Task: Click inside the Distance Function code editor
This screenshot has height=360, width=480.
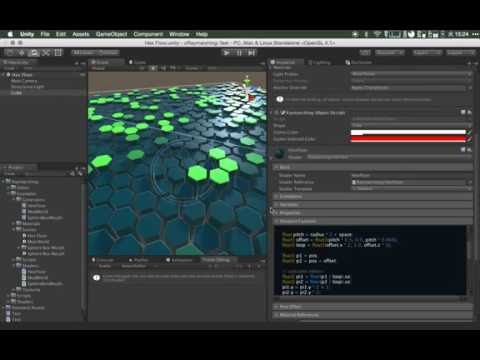Action: pyautogui.click(x=370, y=260)
